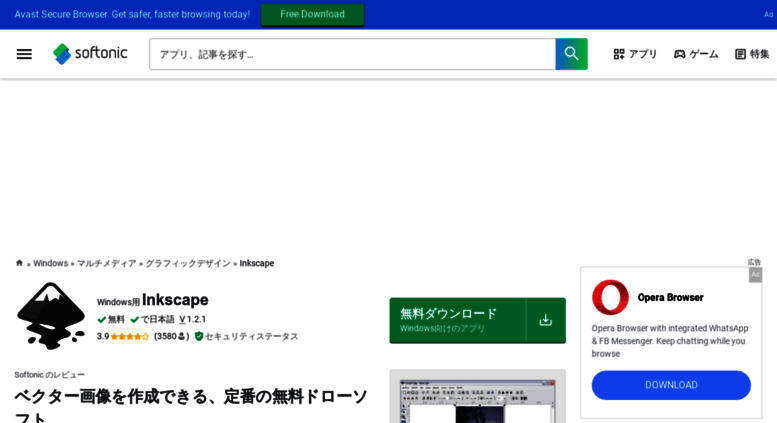Open the グラフィックデザイン breadcrumb link
777x423 pixels.
[188, 264]
